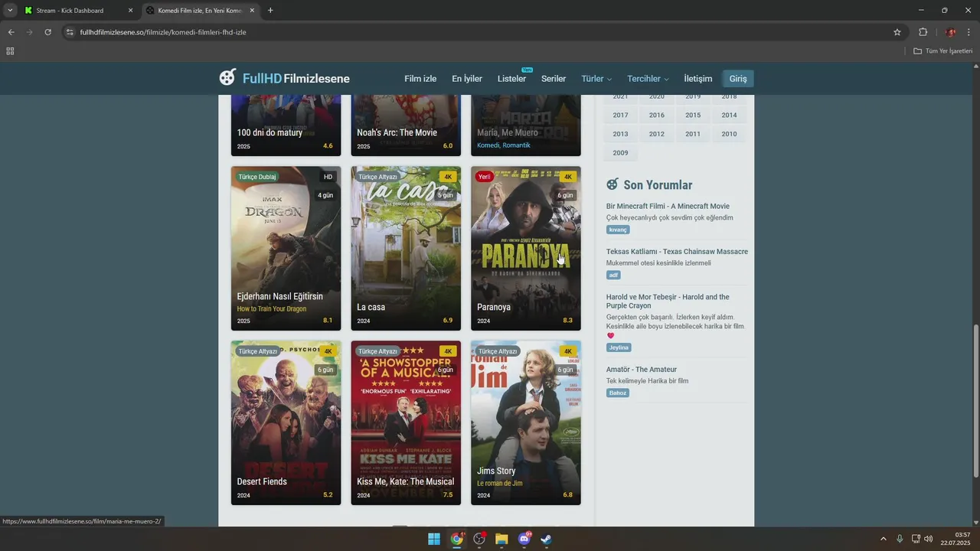This screenshot has width=980, height=551.
Task: Open the Noah's Arc: The Movie card
Action: pos(406,126)
